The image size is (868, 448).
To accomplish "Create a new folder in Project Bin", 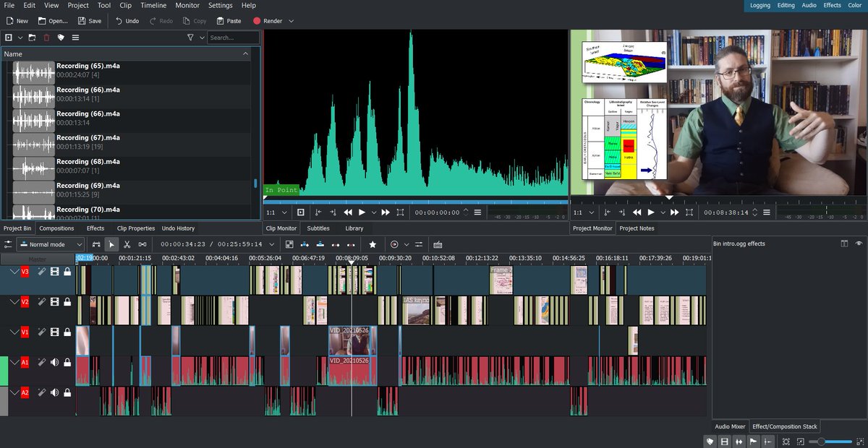I will 33,38.
